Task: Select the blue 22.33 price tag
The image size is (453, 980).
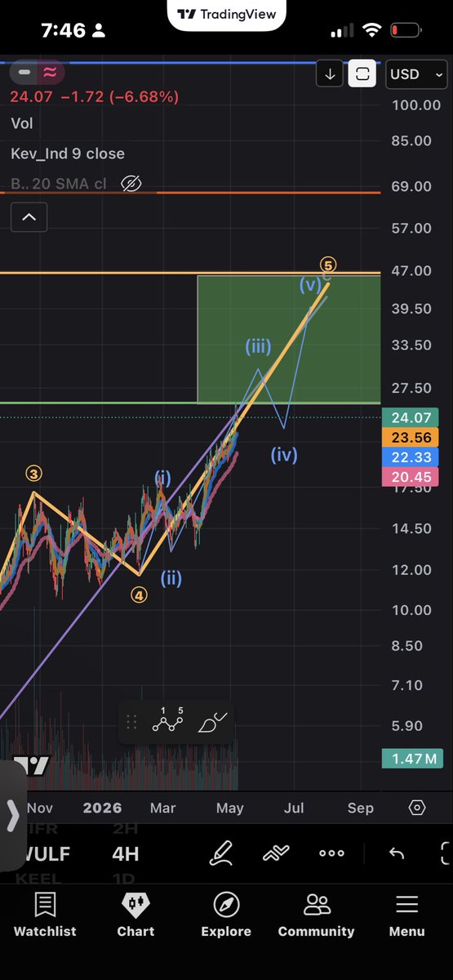Action: click(x=411, y=457)
